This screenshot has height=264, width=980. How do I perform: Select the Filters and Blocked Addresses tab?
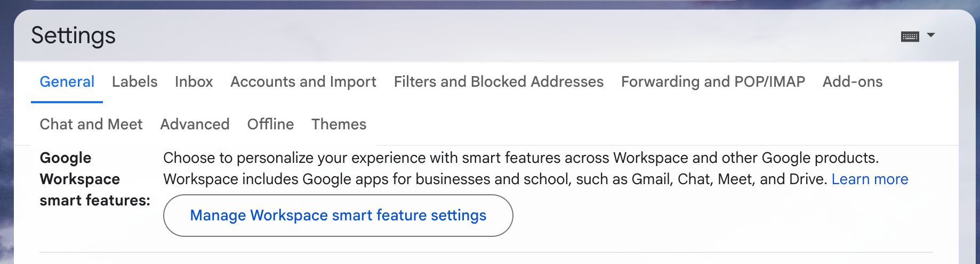click(498, 81)
